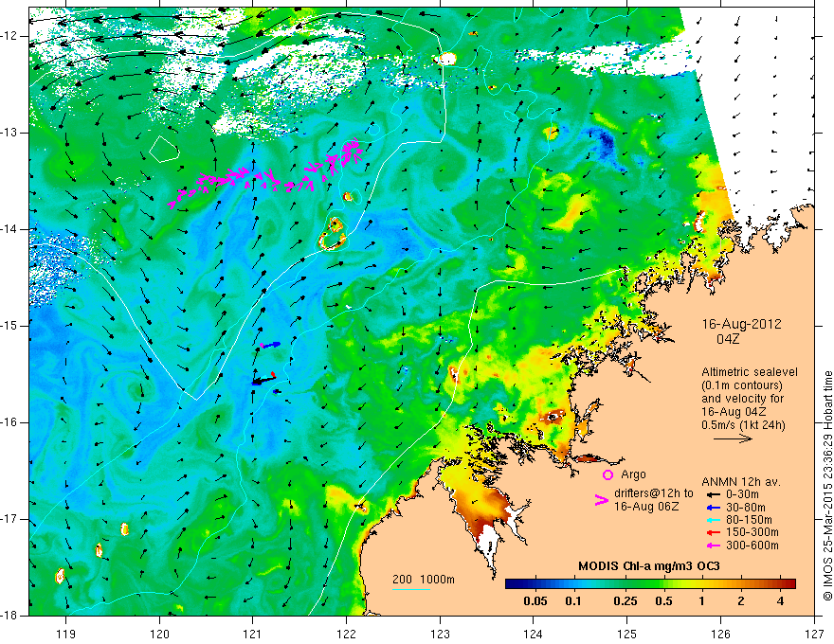Click the blue 30-80m legend arrow
Screen dimensions: 834x644
click(x=712, y=507)
